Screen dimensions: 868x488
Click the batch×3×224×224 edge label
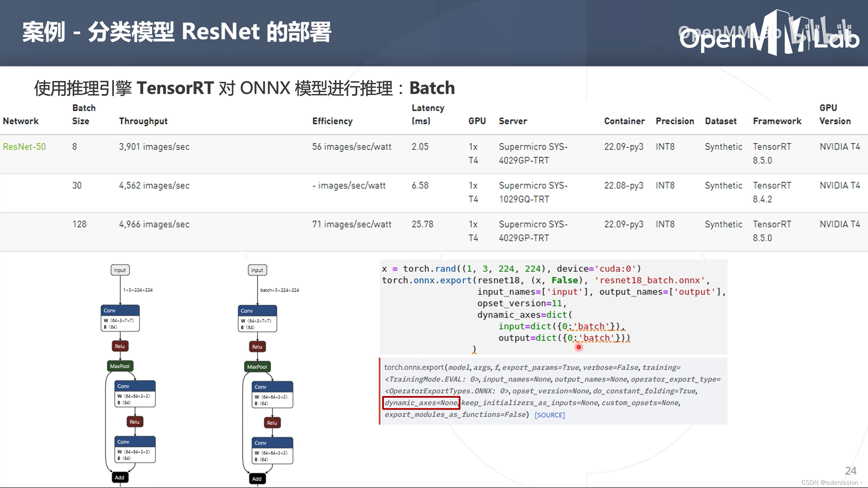tap(279, 290)
